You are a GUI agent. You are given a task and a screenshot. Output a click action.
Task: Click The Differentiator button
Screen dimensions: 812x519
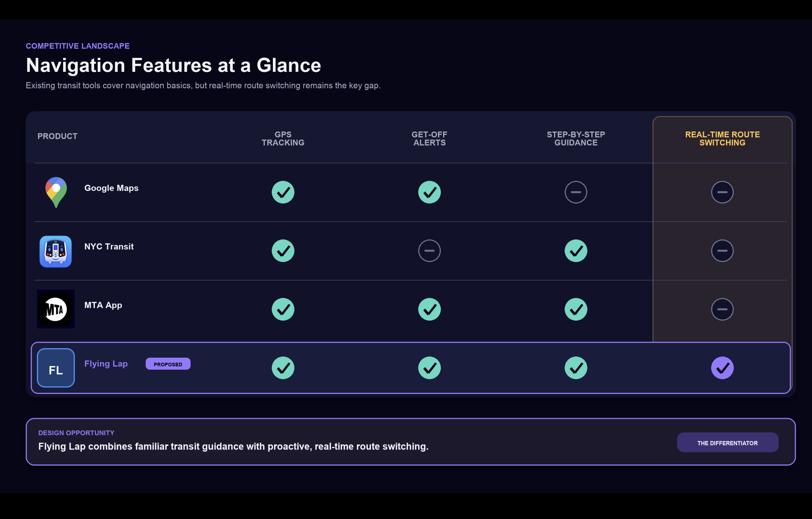pyautogui.click(x=727, y=442)
